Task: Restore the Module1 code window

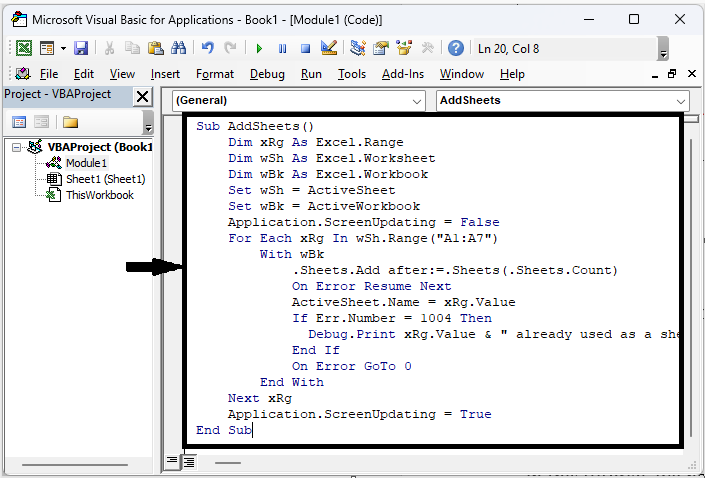Action: pos(672,74)
